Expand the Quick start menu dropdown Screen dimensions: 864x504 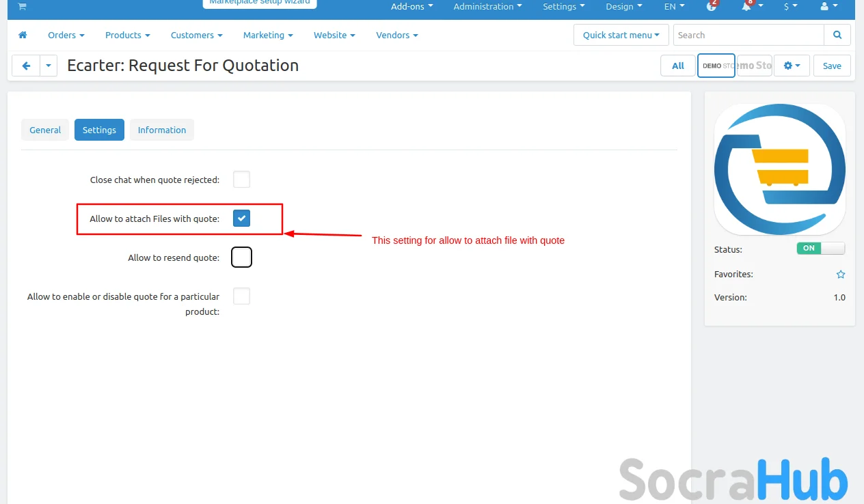[621, 35]
